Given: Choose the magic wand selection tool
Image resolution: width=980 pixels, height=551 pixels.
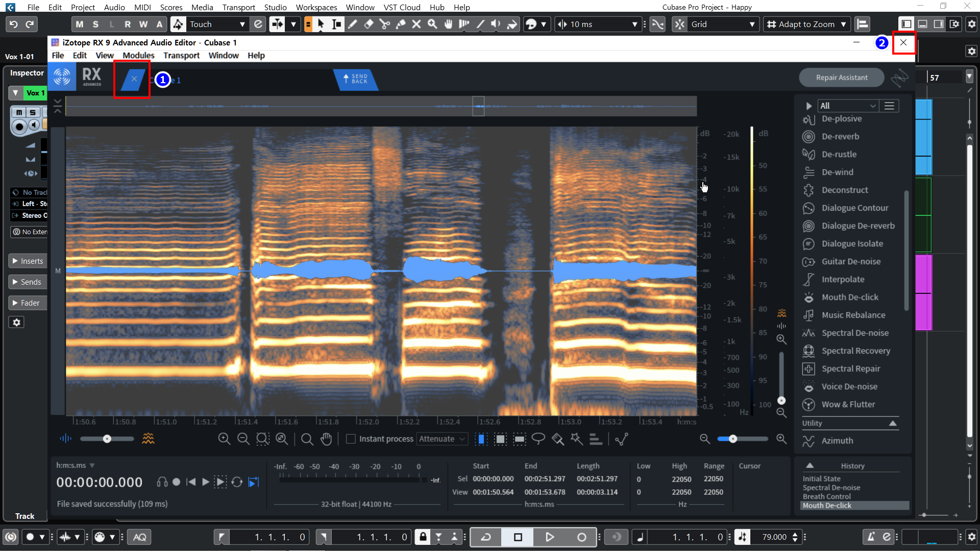Looking at the screenshot, I should point(577,439).
